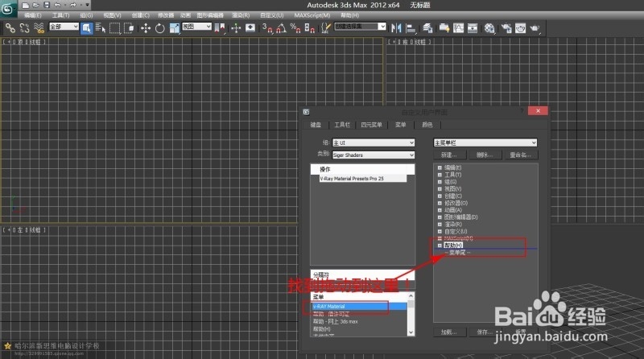Choose the Select and Move tool
644x359 pixels.
[146, 28]
